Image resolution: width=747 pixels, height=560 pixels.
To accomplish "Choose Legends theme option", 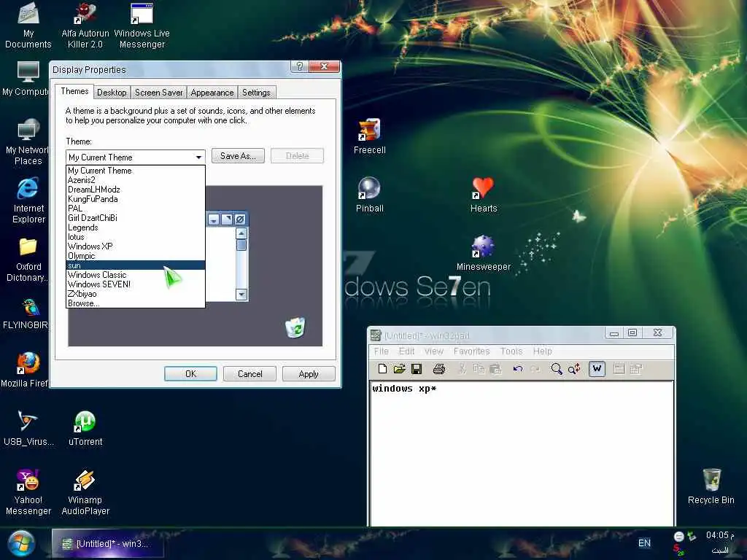I will click(135, 227).
